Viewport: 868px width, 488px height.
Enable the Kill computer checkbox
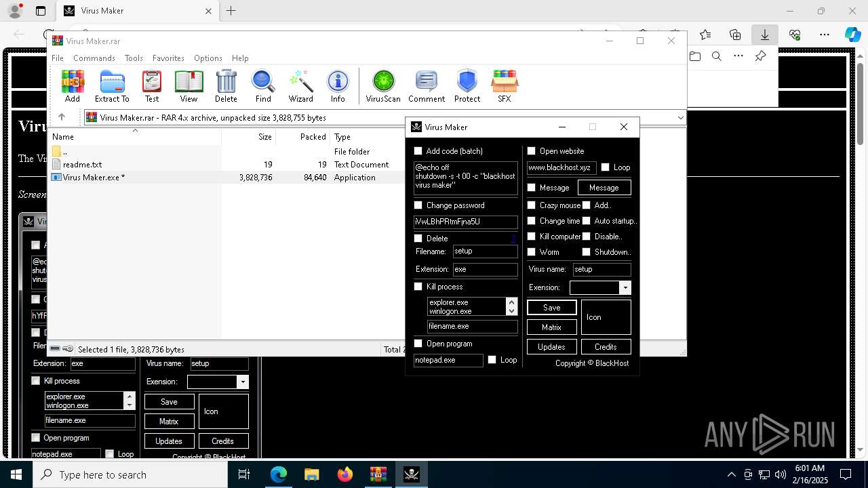[532, 237]
